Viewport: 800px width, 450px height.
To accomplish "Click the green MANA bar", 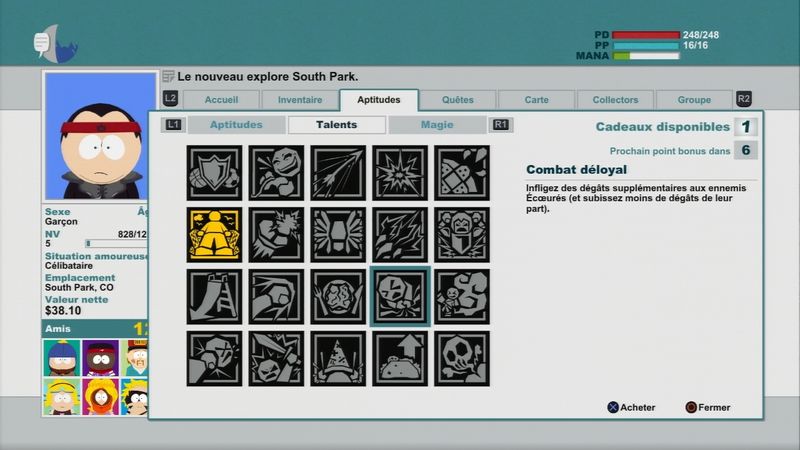I will pyautogui.click(x=646, y=56).
